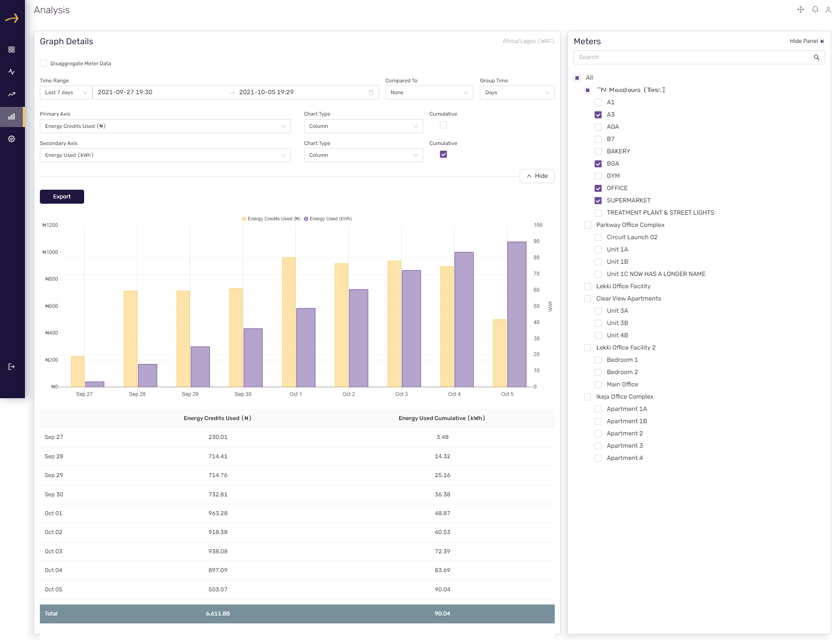Check Unit 1C NOW HAS A LONGER NAME
The height and width of the screenshot is (640, 840).
pos(598,274)
